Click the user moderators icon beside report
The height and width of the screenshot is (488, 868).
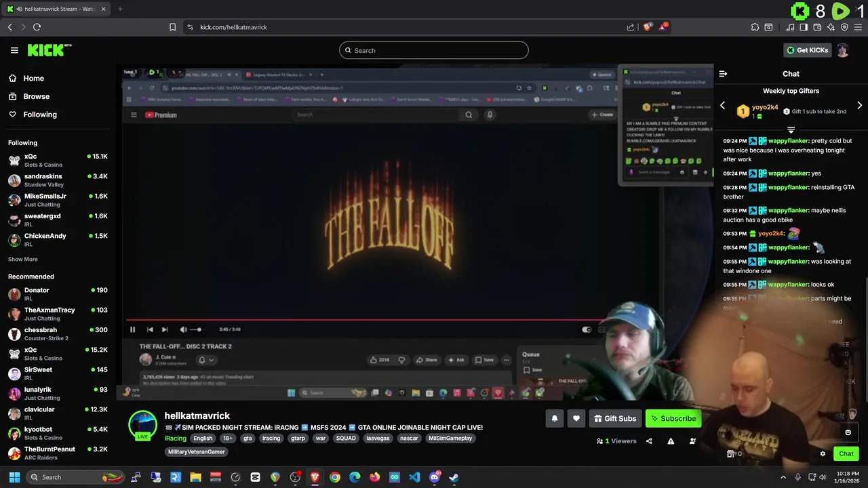pos(692,441)
